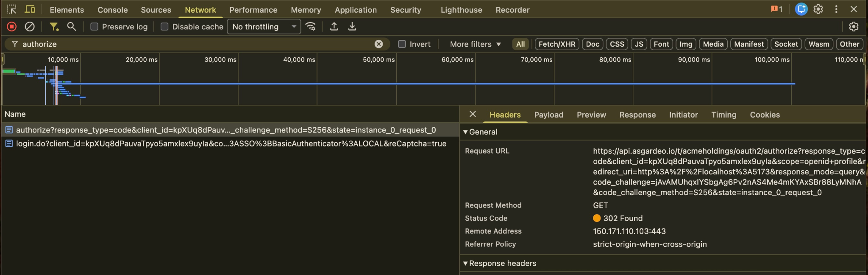This screenshot has width=868, height=275.
Task: Switch to Application panel tab
Action: [356, 10]
